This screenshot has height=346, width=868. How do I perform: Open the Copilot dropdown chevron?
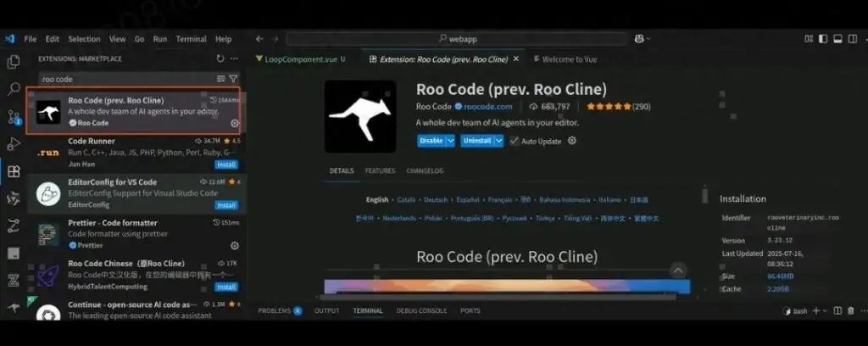(x=648, y=39)
